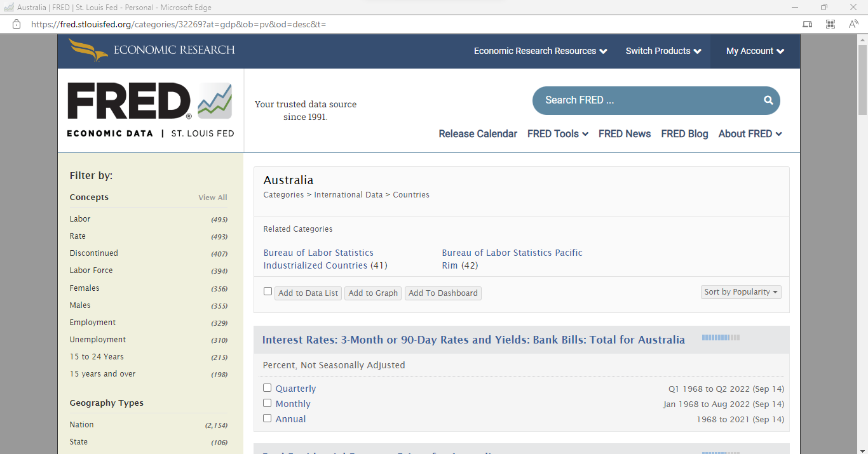868x454 pixels.
Task: Open the Annual series link
Action: click(x=290, y=419)
